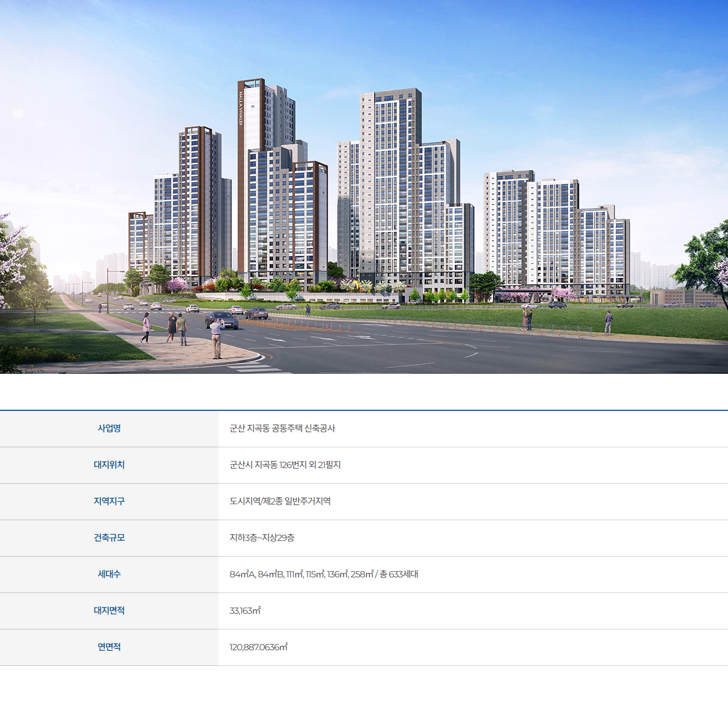Click the floors value 지하3층~지상29층
Screen dimensions: 728x713
pos(262,538)
